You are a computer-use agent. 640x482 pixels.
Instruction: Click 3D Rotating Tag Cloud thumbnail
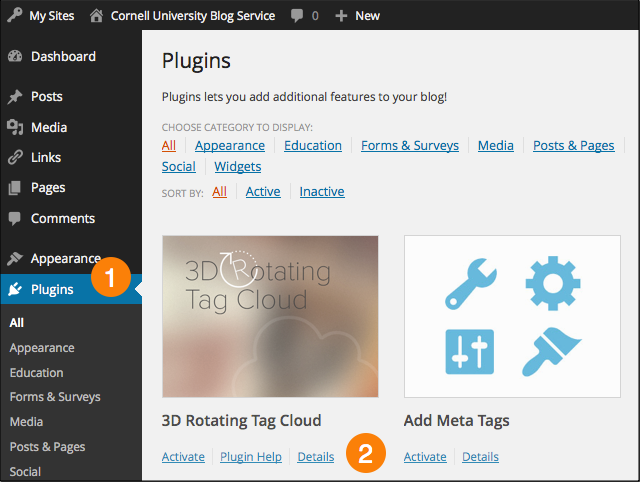[x=270, y=316]
